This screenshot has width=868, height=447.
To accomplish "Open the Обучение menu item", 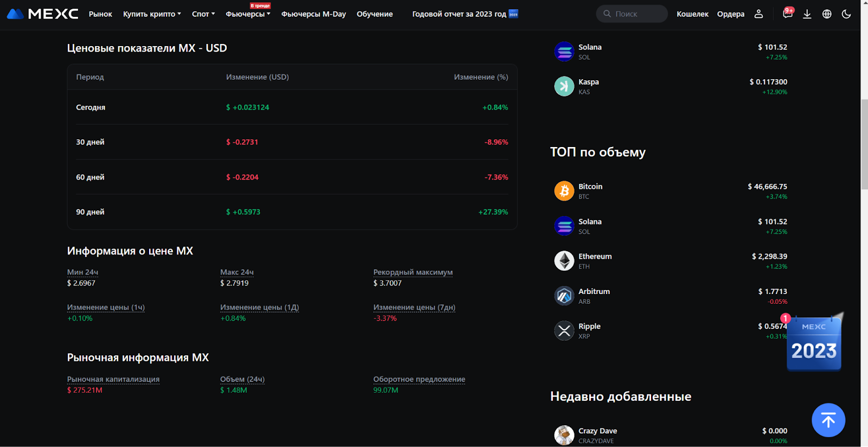I will tap(375, 14).
